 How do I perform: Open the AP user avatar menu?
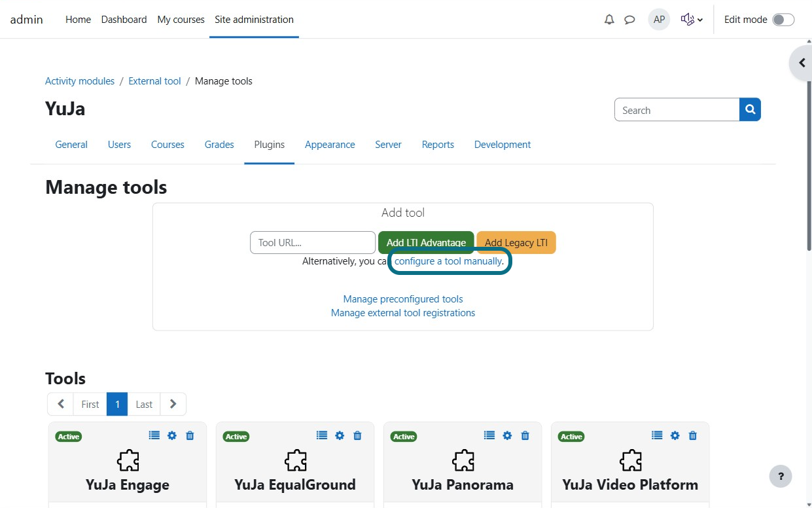pyautogui.click(x=659, y=20)
